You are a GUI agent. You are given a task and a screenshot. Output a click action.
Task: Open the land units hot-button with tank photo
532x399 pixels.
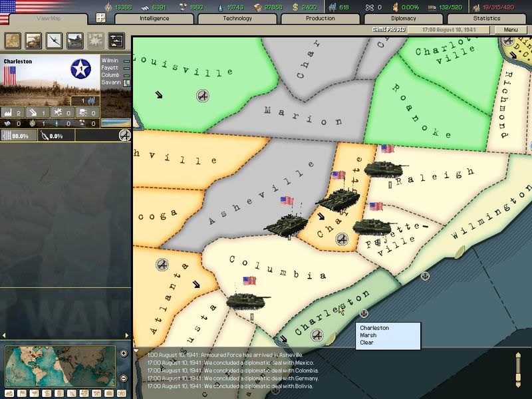click(34, 41)
